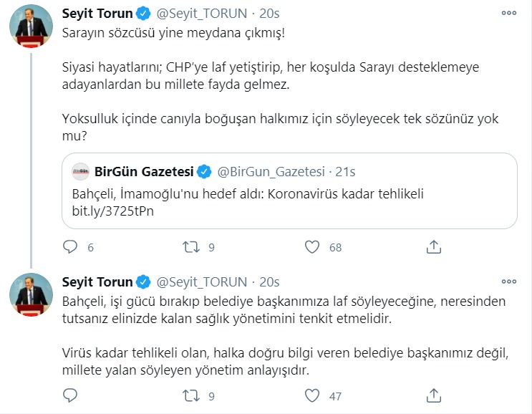Retweet the first tweet quoting BirGün
Image resolution: width=532 pixels, height=414 pixels.
coord(191,247)
